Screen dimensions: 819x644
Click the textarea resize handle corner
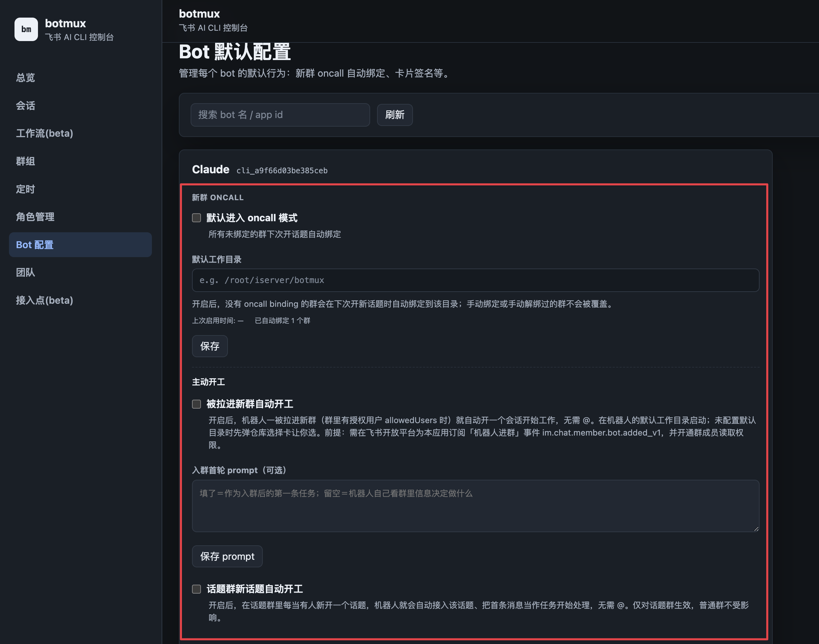[756, 529]
